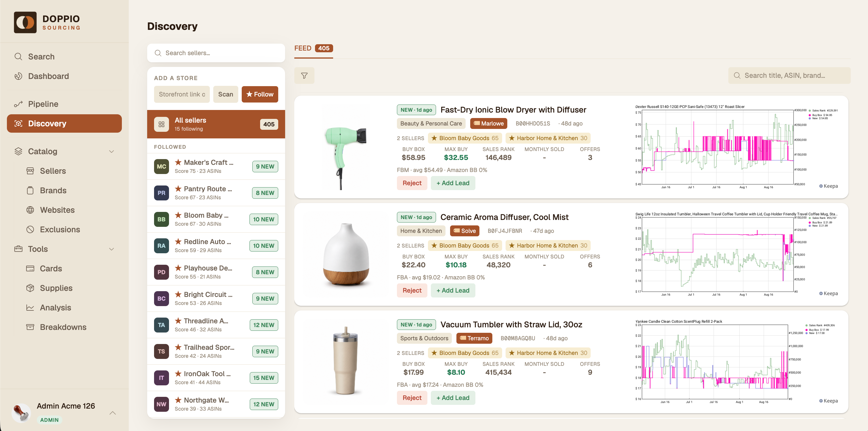Reject the Vacuum Tumbler with Straw Lid

(412, 398)
